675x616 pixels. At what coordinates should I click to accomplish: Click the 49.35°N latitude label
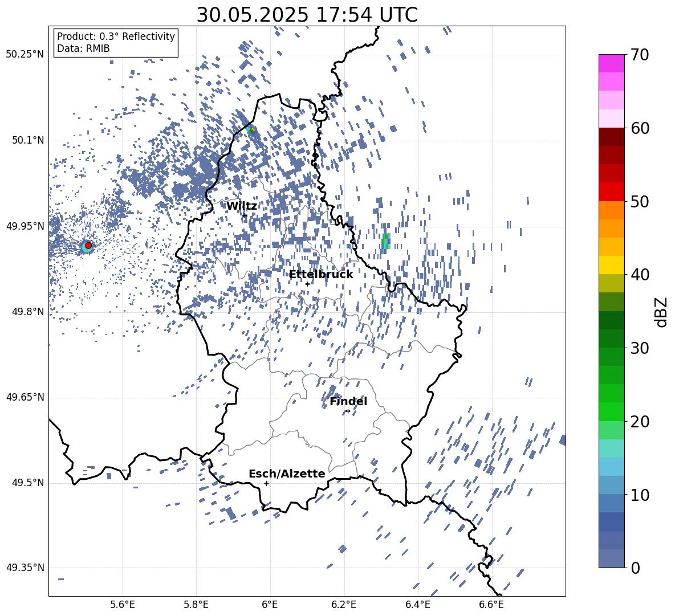(25, 568)
